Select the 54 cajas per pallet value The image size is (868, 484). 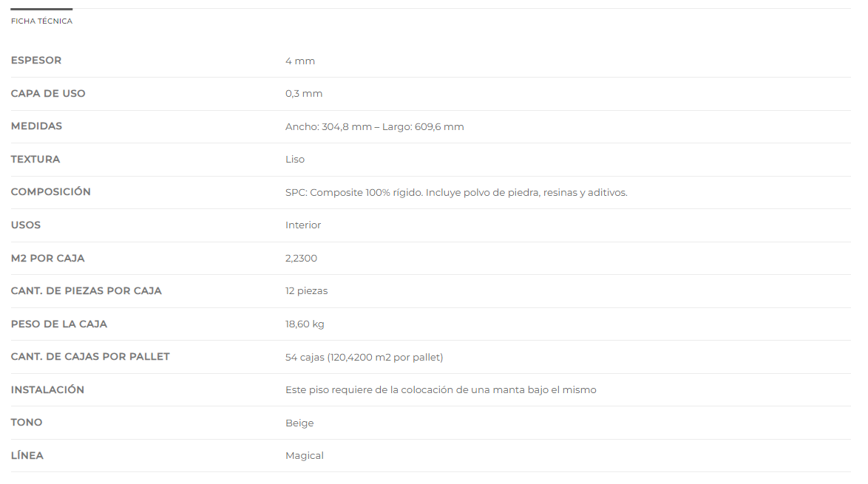pos(365,358)
